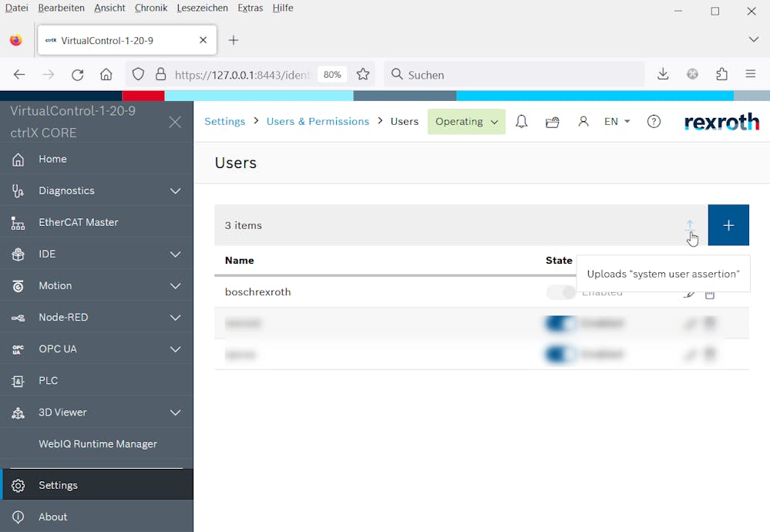The width and height of the screenshot is (770, 532).
Task: Expand the Node-RED menu chevron
Action: (x=175, y=318)
